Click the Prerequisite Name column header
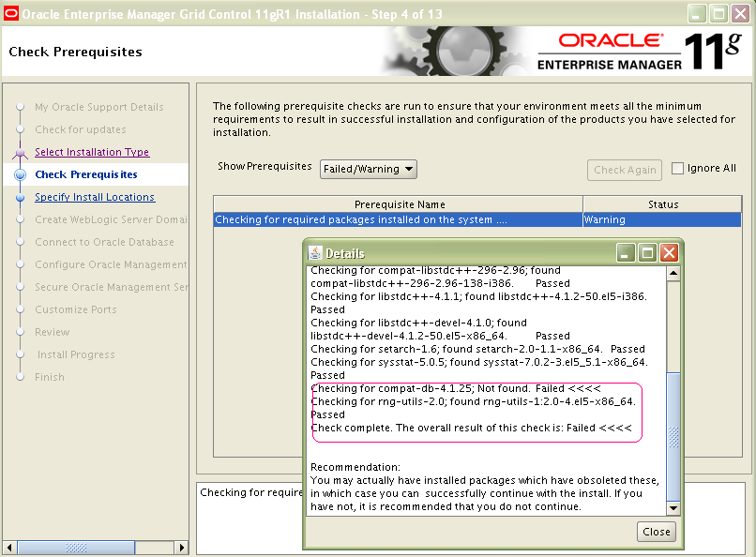Image resolution: width=756 pixels, height=557 pixels. 399,204
